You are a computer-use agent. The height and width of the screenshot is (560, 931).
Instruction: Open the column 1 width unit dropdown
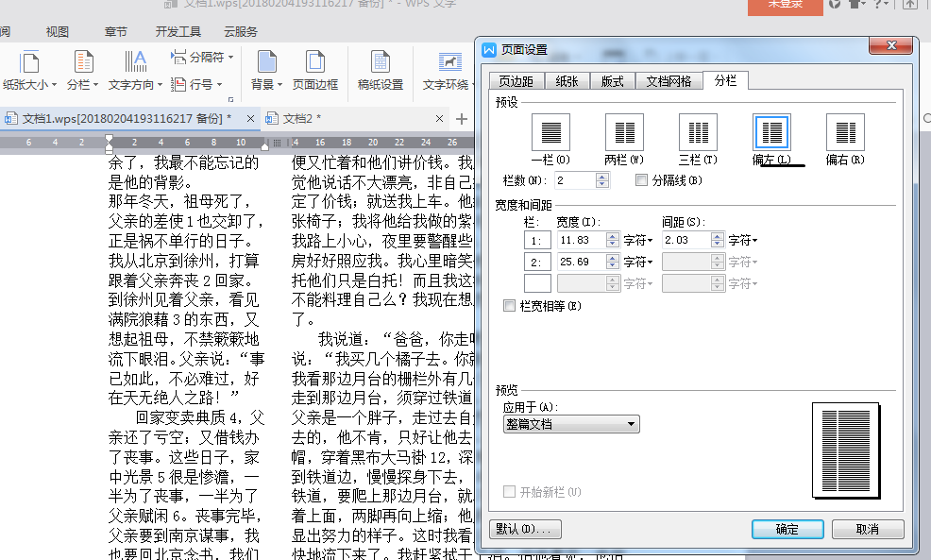(638, 241)
